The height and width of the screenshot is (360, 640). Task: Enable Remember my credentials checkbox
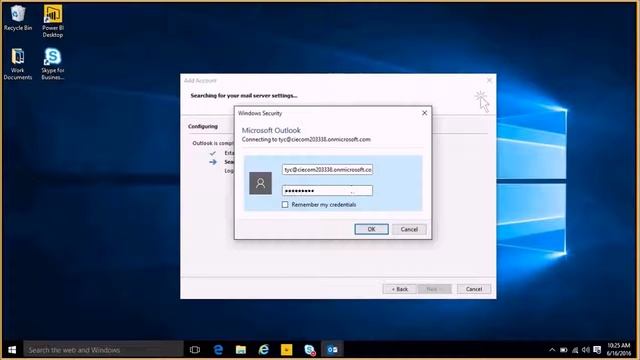point(285,204)
